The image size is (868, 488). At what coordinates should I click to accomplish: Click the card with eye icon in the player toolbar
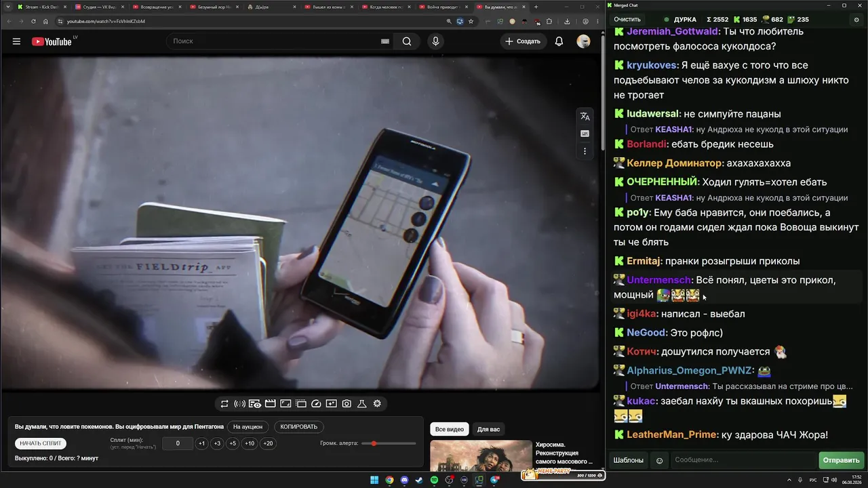pos(255,404)
